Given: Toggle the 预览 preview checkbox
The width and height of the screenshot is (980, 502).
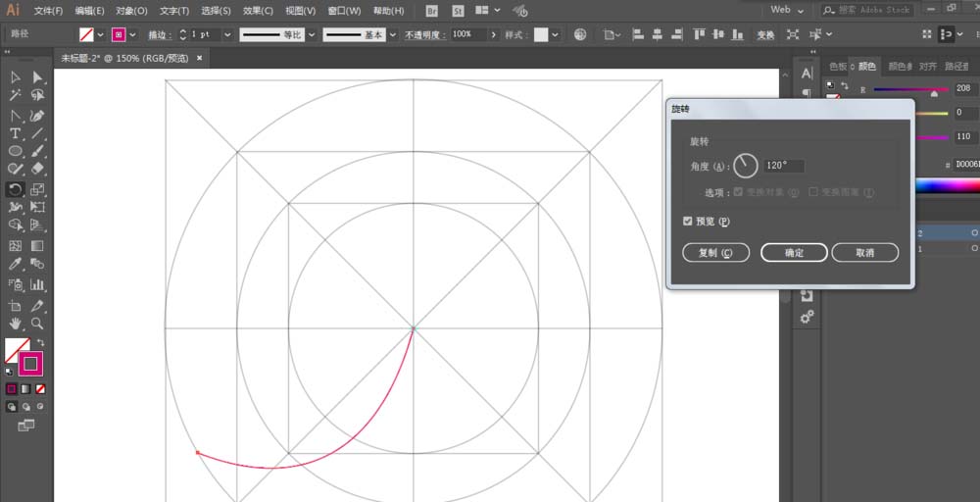Looking at the screenshot, I should coord(688,222).
